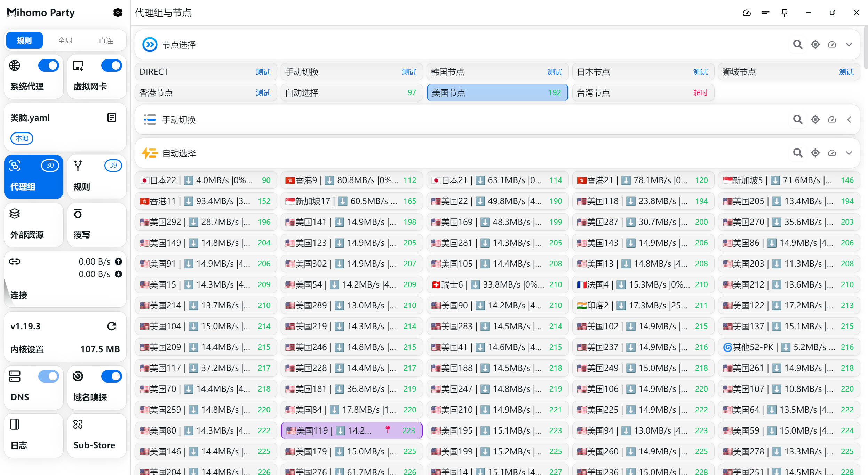Open the 外部资源 card
Screen dimensions: 868x475
(x=34, y=225)
